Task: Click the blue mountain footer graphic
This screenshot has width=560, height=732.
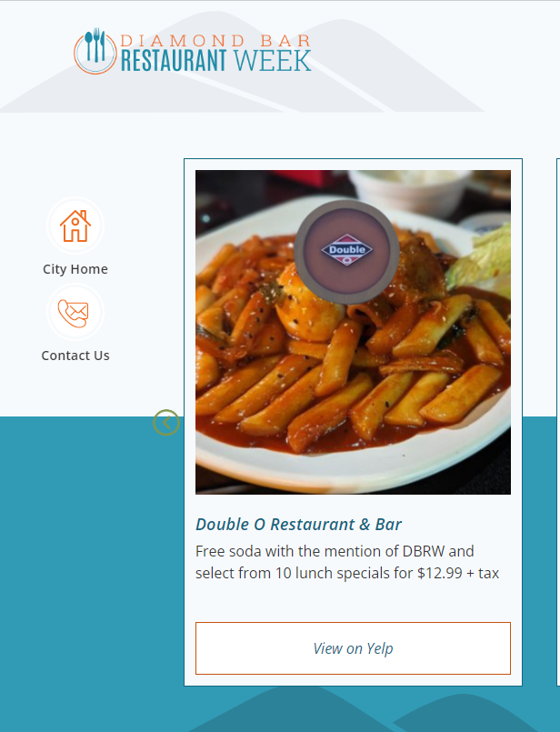Action: click(374, 708)
